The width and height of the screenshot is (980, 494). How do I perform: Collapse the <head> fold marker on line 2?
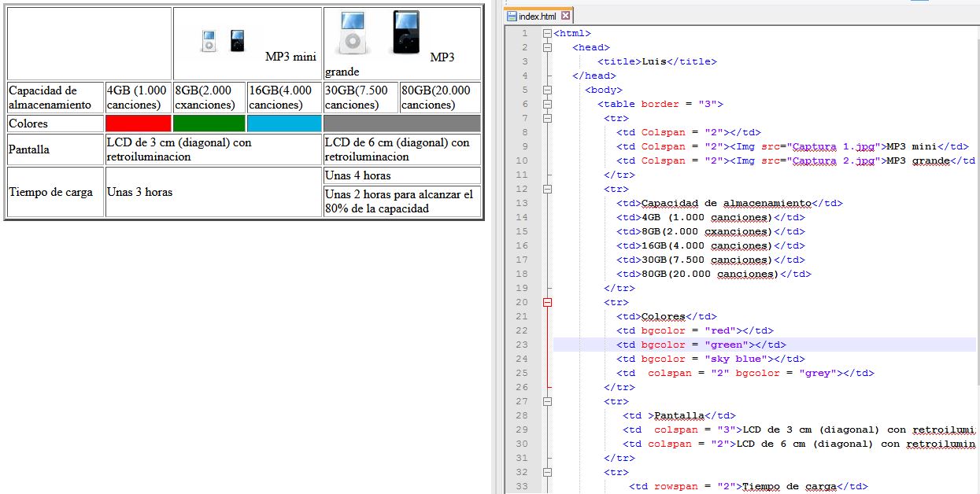point(548,47)
